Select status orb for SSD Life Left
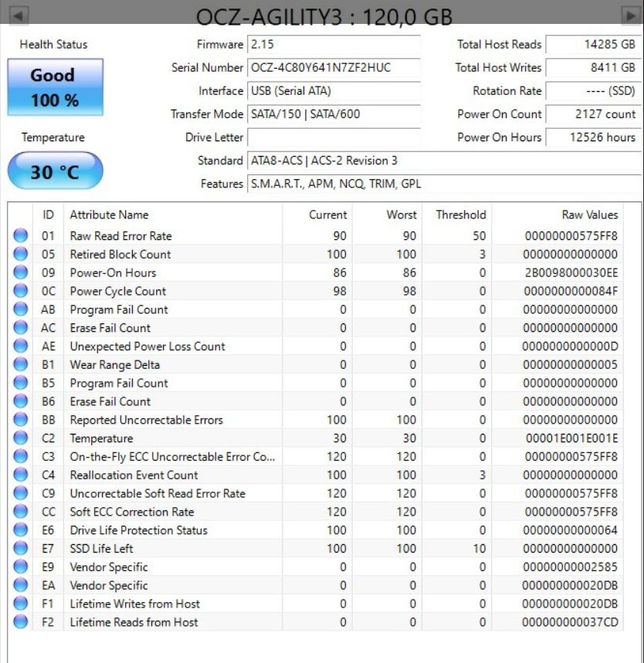 [21, 548]
